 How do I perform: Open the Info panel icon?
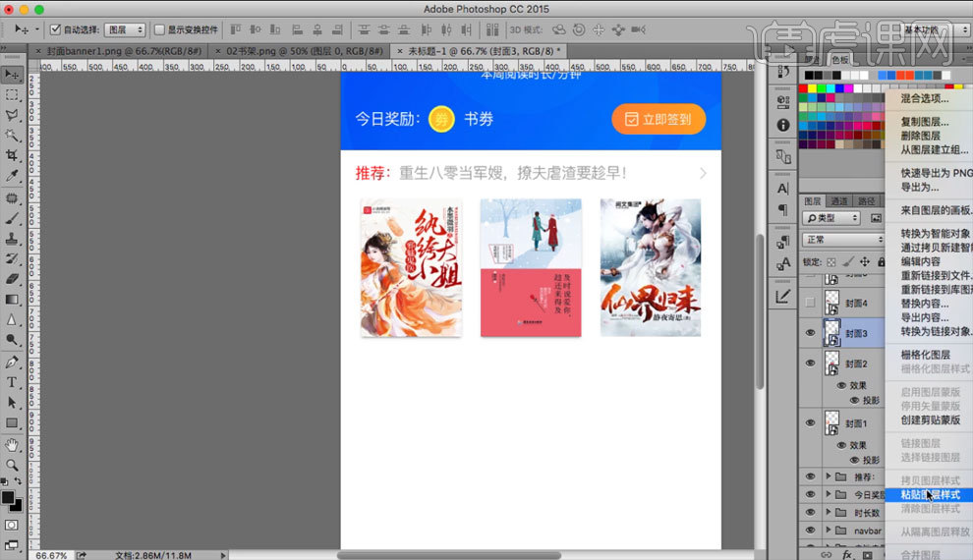point(783,126)
